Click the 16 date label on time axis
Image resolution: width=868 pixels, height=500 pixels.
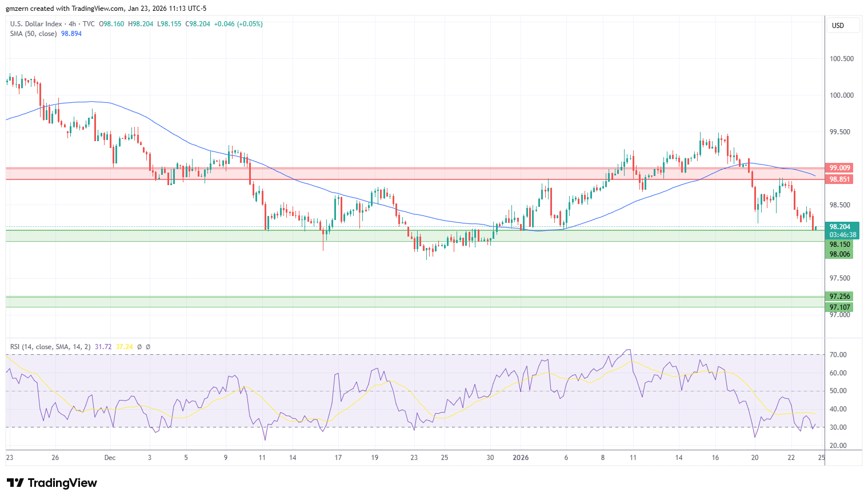715,458
